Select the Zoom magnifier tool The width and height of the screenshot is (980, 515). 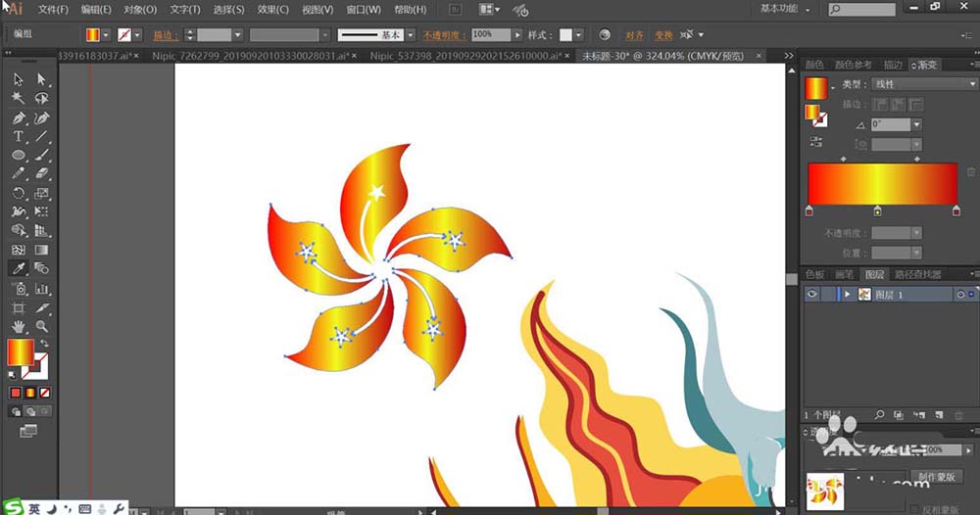click(x=41, y=326)
